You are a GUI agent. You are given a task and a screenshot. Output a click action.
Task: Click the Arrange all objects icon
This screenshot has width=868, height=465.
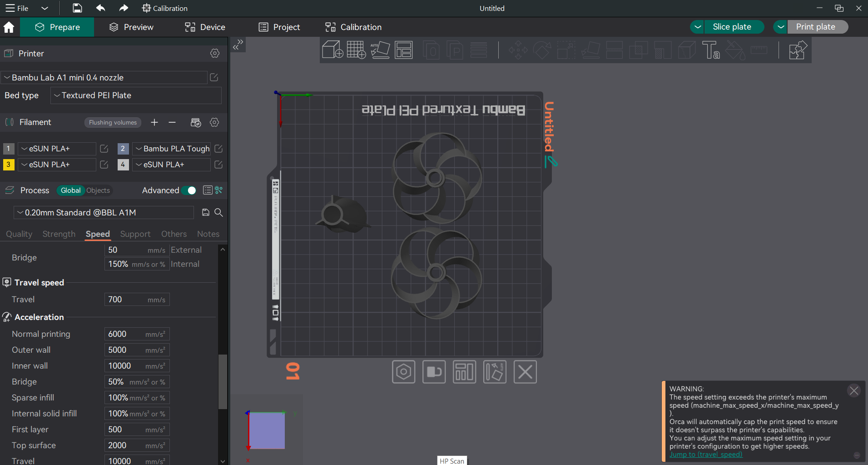pyautogui.click(x=403, y=50)
